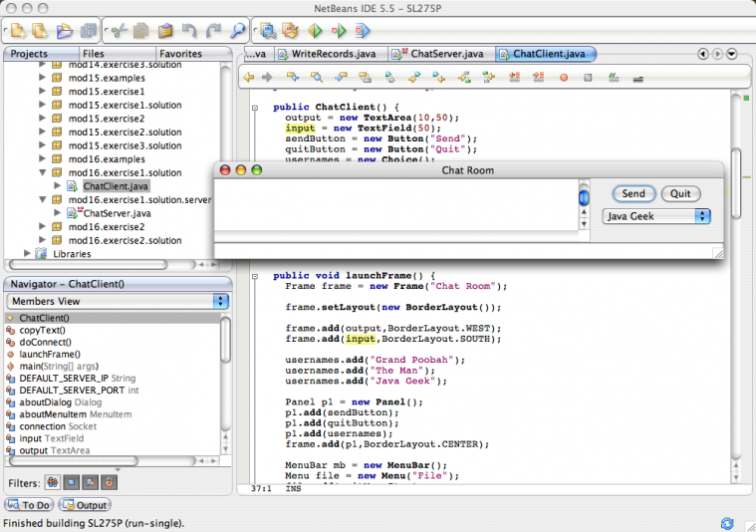Image resolution: width=756 pixels, height=532 pixels.
Task: Open the WriteRecords.java editor tab
Action: [333, 54]
